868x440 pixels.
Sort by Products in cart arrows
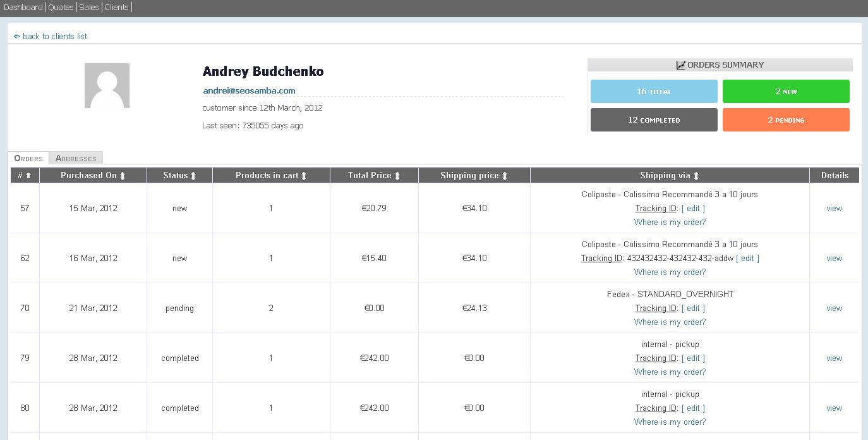click(304, 176)
